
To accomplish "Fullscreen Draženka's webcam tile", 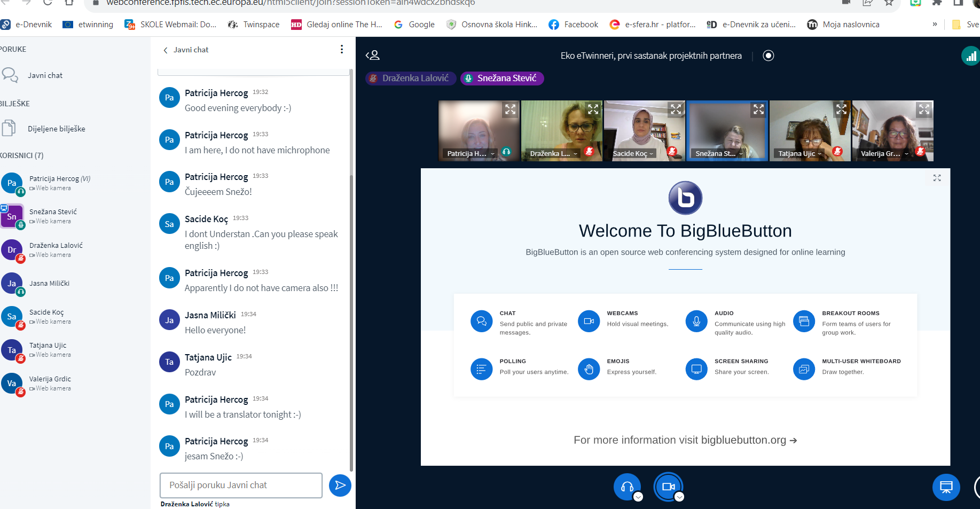I will (x=593, y=109).
